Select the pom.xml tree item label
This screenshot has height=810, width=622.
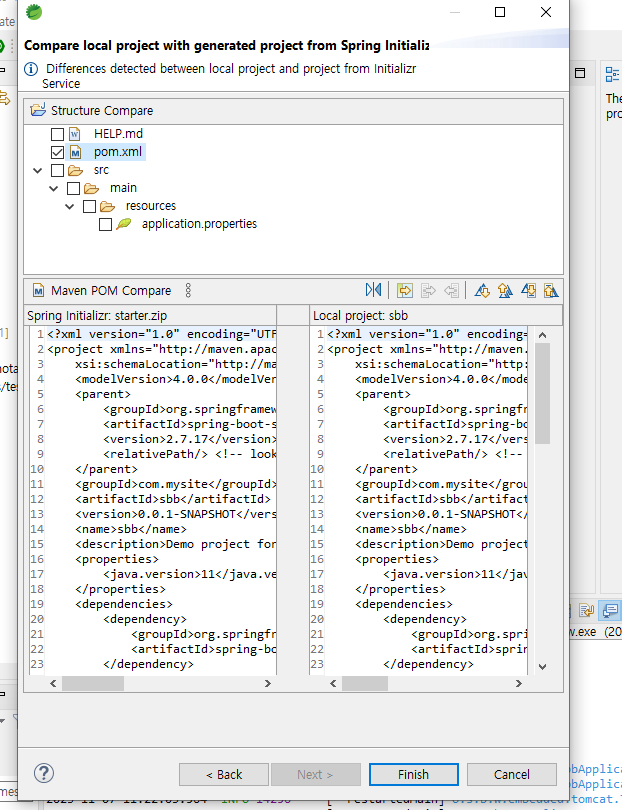tap(118, 152)
